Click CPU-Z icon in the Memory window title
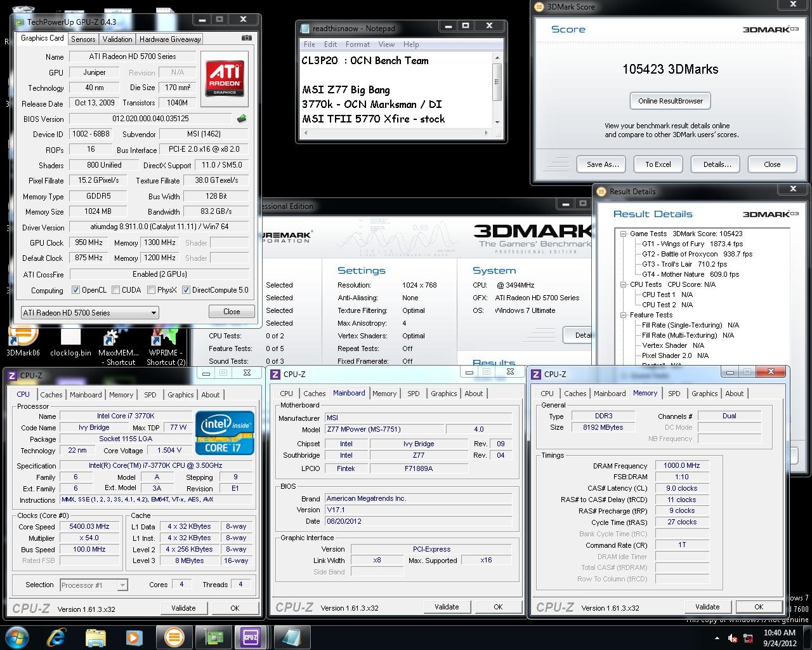812x650 pixels. click(537, 375)
